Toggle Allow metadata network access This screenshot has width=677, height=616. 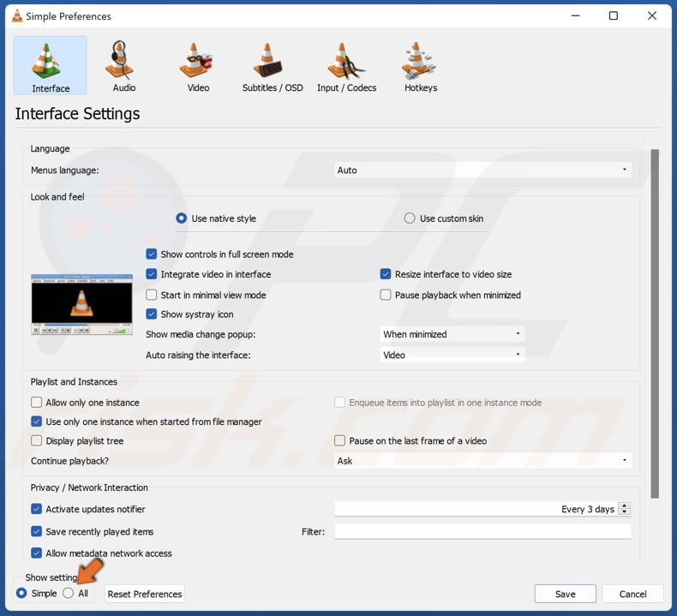point(36,553)
